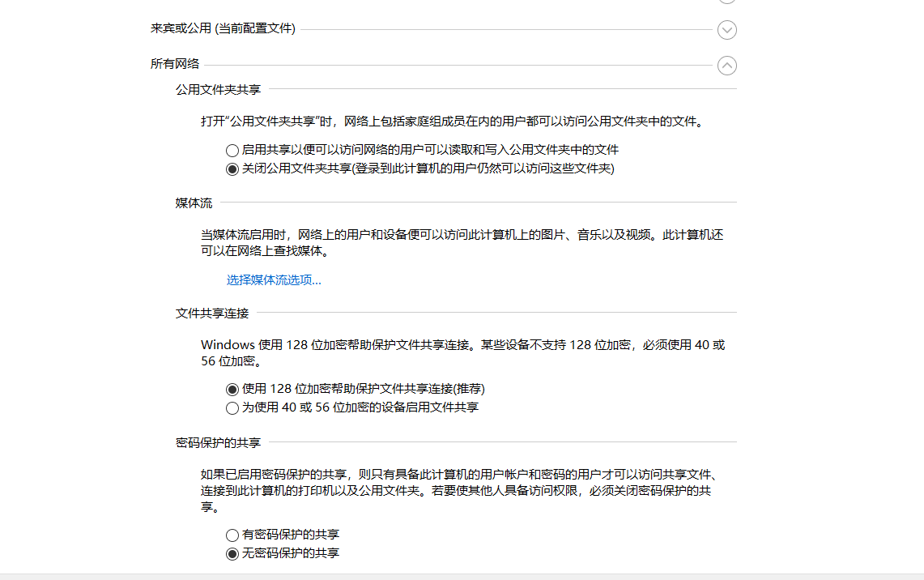Select 有密码保护的共享 radio button
Image resolution: width=924 pixels, height=580 pixels.
tap(232, 535)
